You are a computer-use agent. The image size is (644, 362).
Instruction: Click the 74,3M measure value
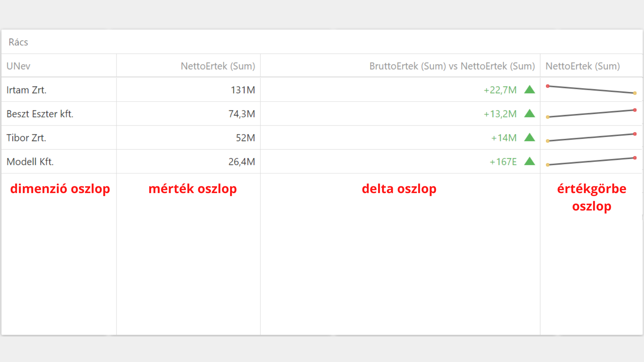[x=241, y=114]
